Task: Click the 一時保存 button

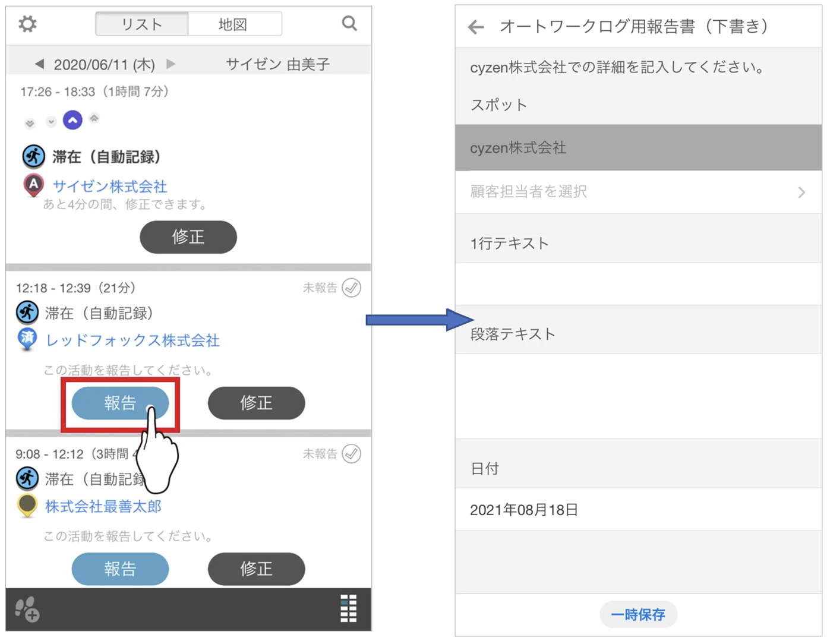Action: 638,615
